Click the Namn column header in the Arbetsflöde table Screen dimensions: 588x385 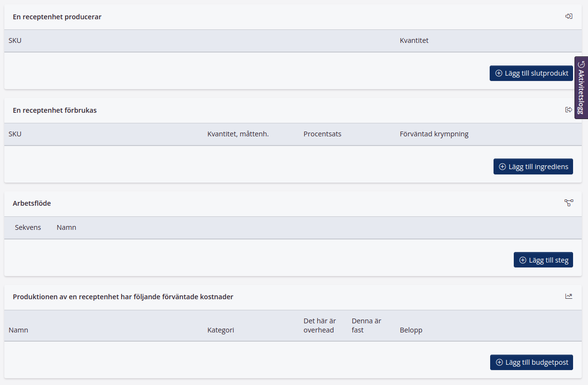[67, 227]
